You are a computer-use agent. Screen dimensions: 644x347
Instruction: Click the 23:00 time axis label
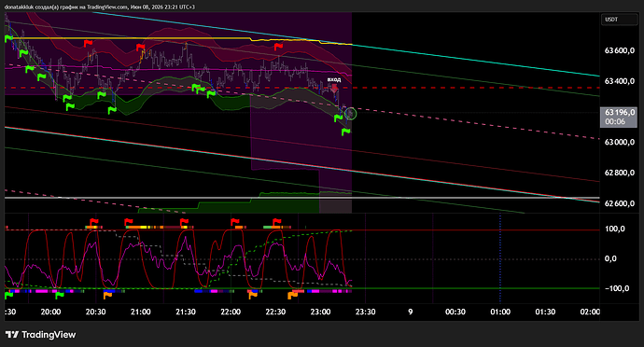[x=320, y=312]
